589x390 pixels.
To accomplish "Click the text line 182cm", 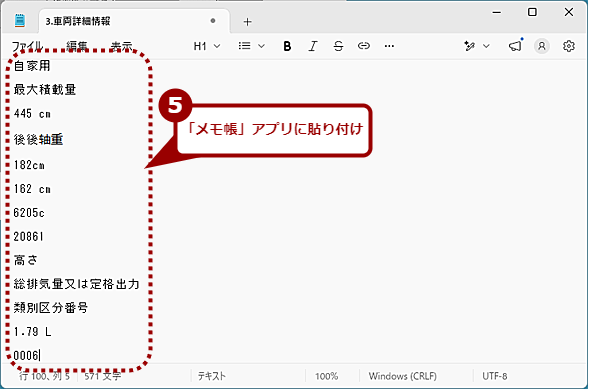I will click(29, 165).
